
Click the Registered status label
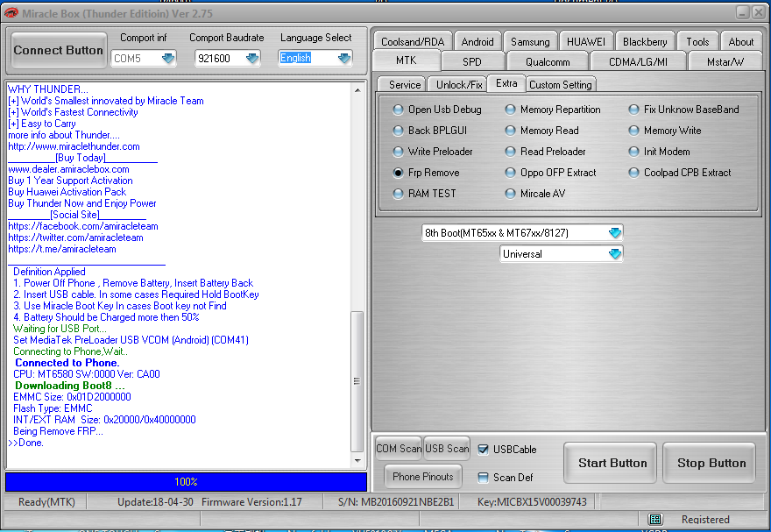point(705,519)
